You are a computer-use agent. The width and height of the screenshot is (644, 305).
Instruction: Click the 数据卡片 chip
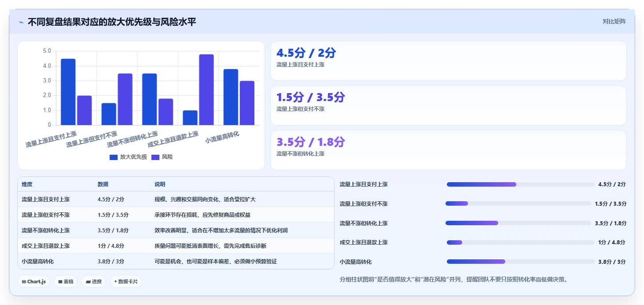[x=126, y=282]
